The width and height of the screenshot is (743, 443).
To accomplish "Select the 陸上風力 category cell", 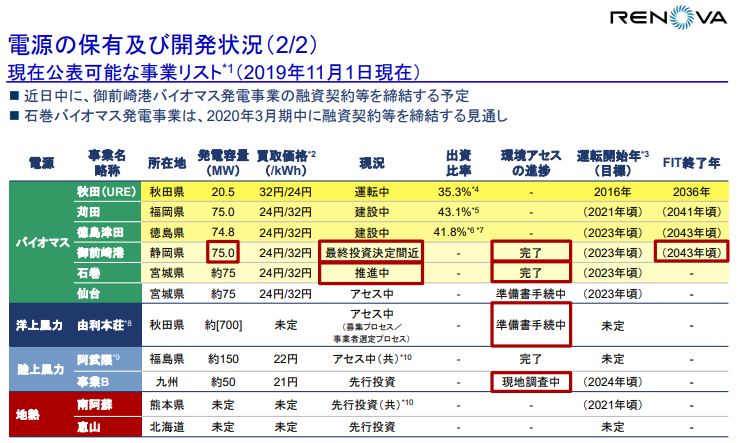I will point(41,370).
